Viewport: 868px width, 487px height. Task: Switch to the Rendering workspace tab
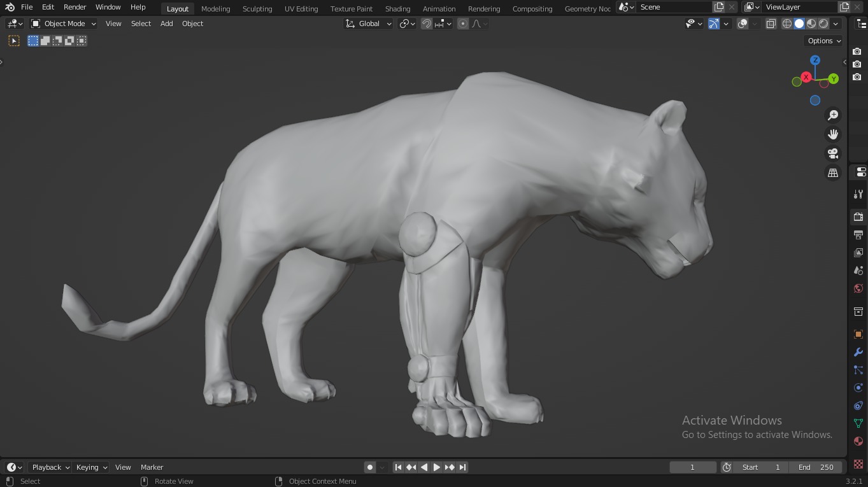(x=484, y=8)
